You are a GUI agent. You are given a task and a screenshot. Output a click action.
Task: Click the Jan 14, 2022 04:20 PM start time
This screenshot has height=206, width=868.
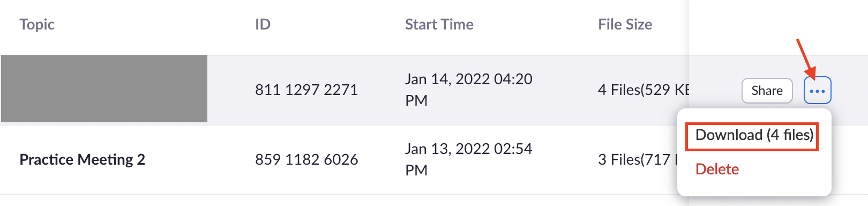pyautogui.click(x=468, y=90)
